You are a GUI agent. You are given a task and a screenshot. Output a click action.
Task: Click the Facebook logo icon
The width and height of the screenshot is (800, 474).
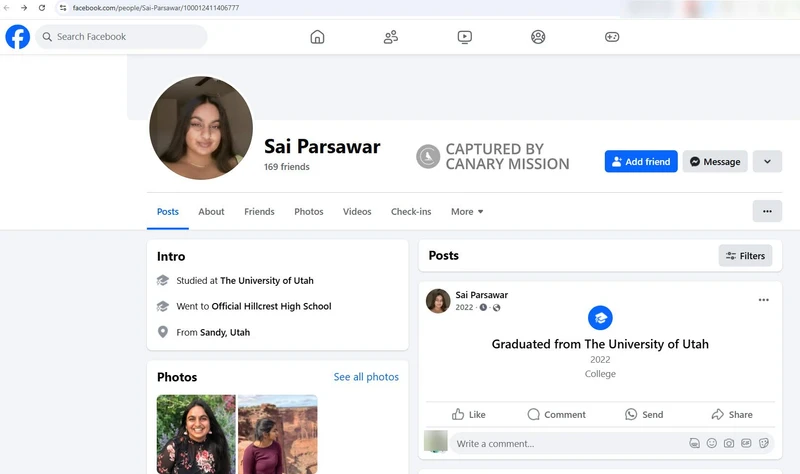pos(17,37)
